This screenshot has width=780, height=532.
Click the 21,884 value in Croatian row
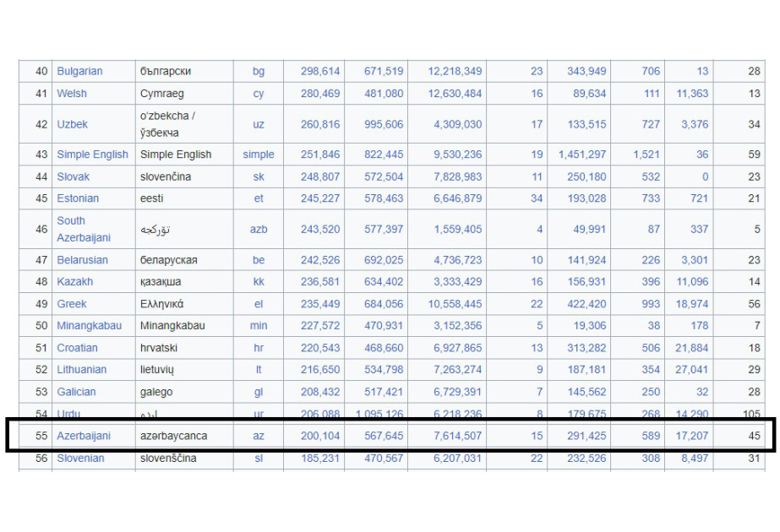[691, 348]
